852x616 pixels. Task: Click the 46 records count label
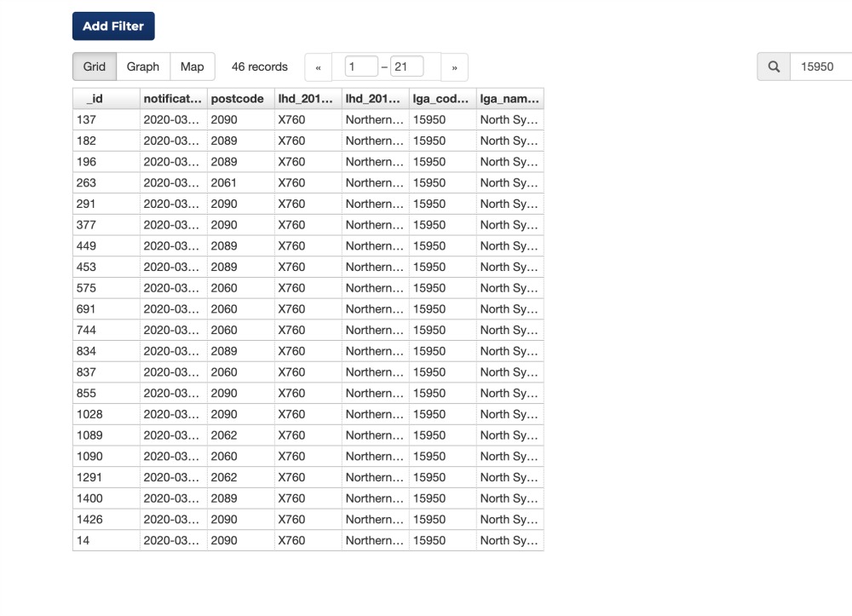[260, 66]
